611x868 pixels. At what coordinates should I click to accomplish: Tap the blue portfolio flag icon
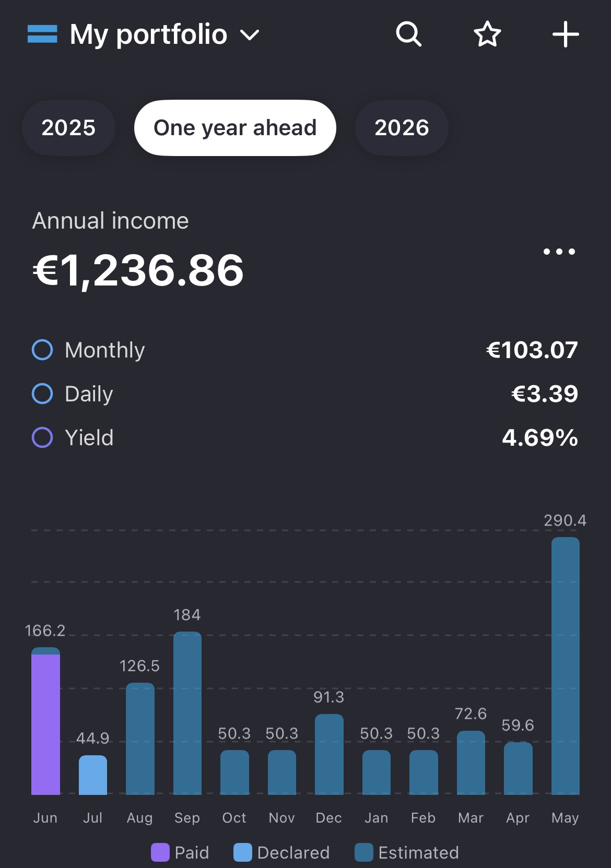point(42,34)
